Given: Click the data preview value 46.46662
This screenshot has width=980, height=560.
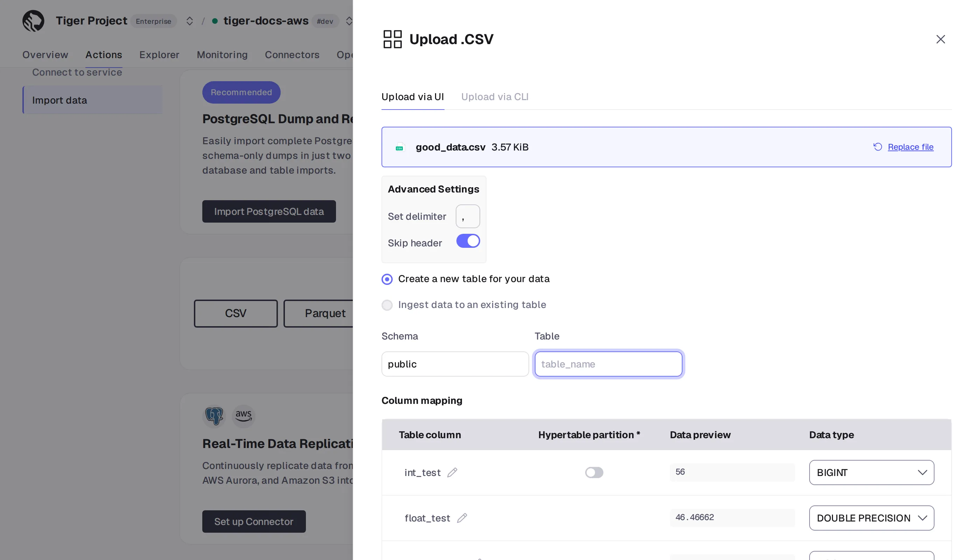Looking at the screenshot, I should 732,517.
